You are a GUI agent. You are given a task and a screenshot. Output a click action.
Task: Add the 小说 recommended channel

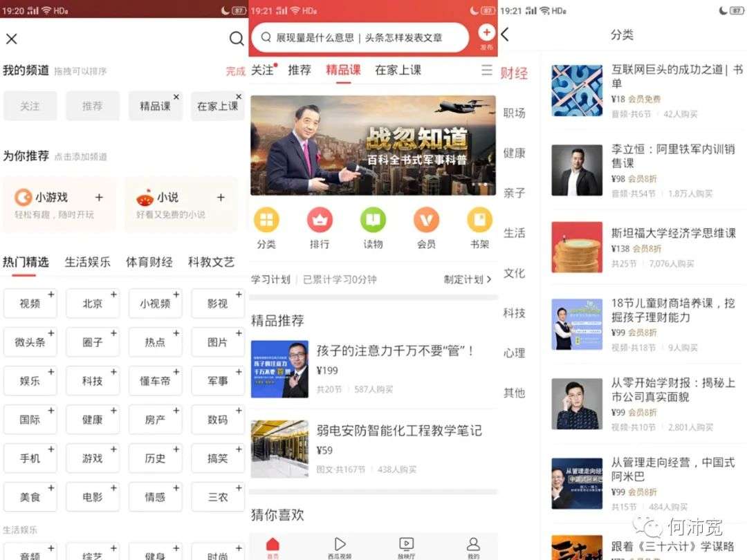coord(221,197)
